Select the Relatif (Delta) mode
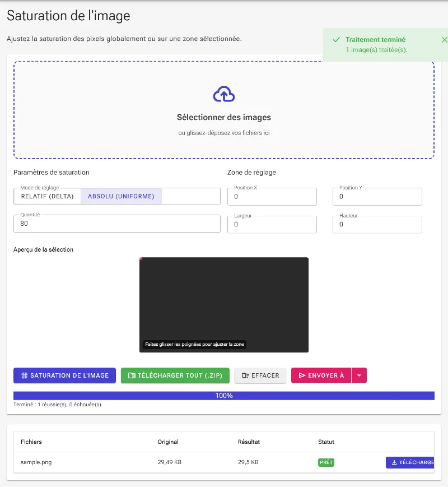Screen dimensions: 448x487 point(47,196)
